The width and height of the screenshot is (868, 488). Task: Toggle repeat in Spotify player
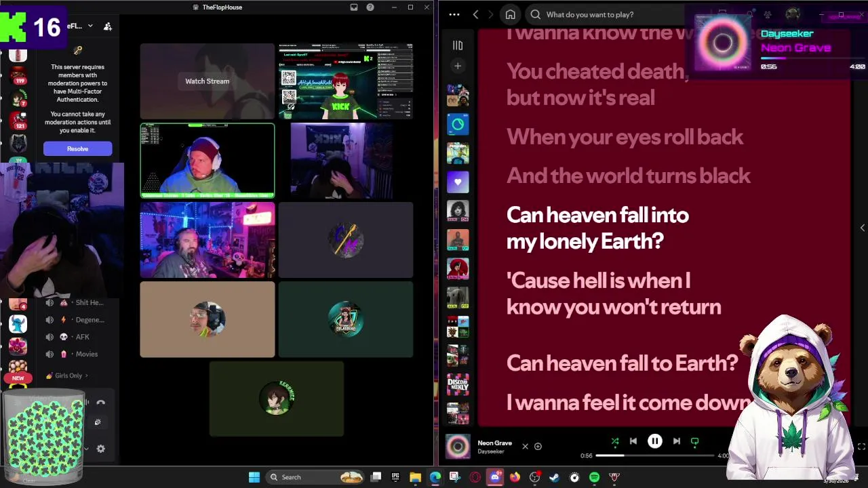[694, 441]
